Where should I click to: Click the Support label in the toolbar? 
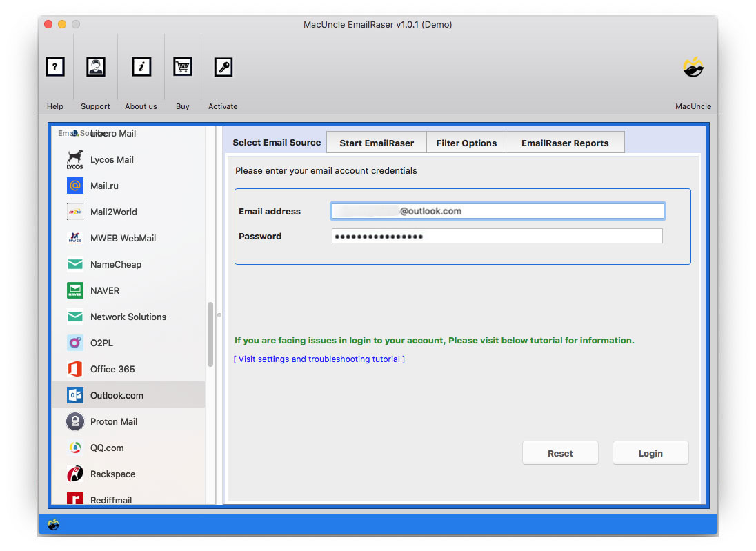(95, 106)
